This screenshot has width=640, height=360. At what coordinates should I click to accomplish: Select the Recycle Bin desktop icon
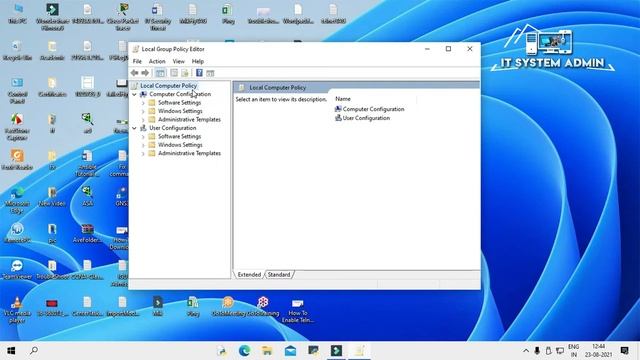[17, 50]
